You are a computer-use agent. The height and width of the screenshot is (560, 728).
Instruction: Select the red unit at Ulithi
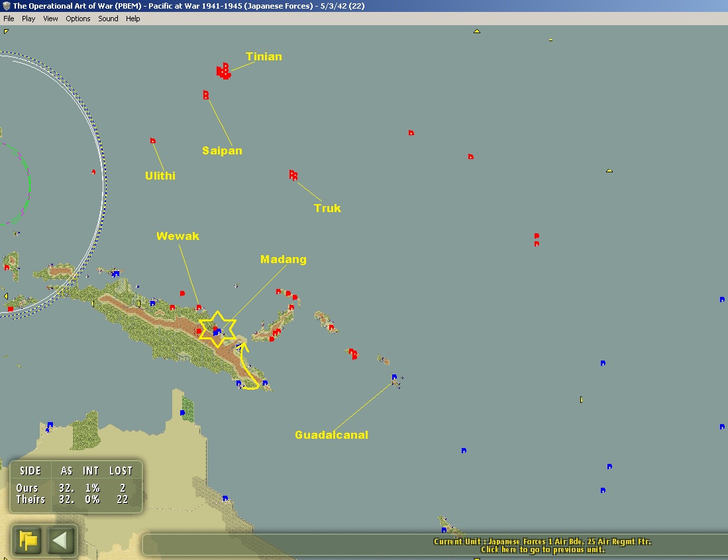[x=153, y=140]
